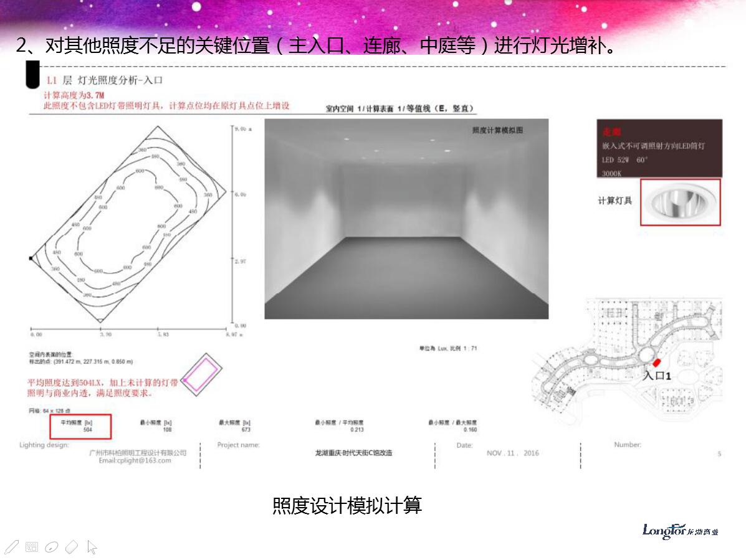Click the gray room simulation render
746x560 pixels.
click(x=406, y=219)
